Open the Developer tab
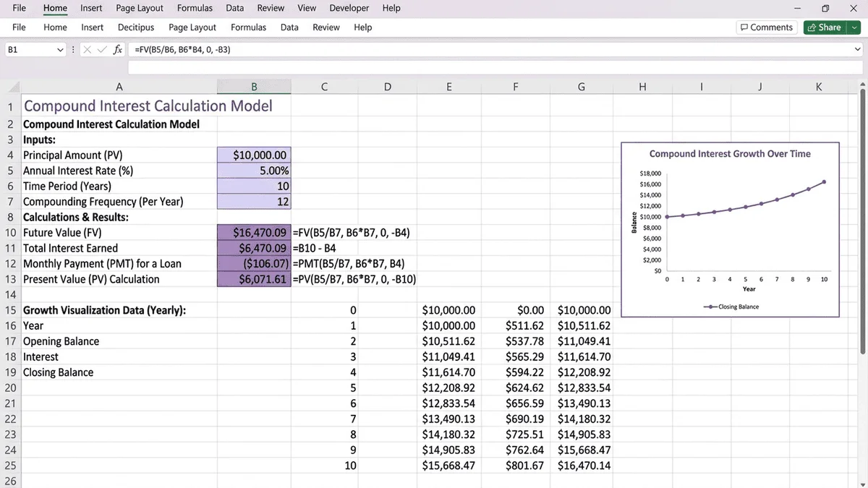This screenshot has height=488, width=868. pos(349,8)
